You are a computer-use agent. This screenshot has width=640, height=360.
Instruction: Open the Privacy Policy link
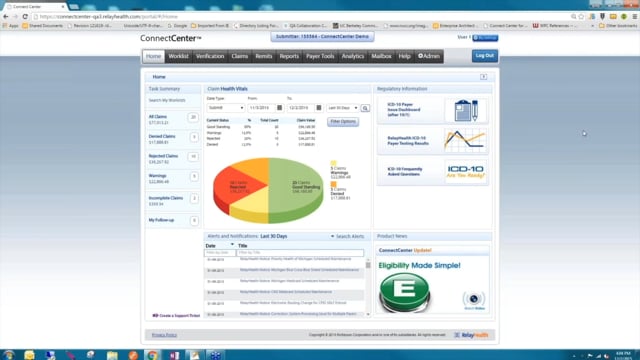coord(164,335)
